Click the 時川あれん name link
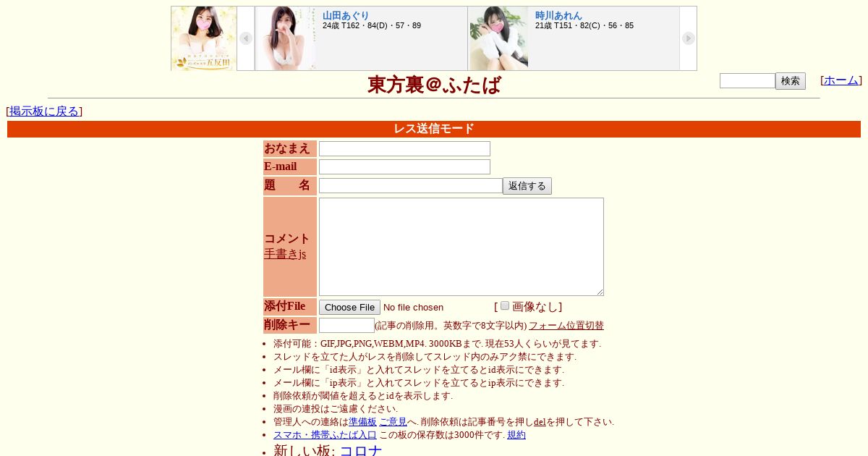 [x=558, y=15]
